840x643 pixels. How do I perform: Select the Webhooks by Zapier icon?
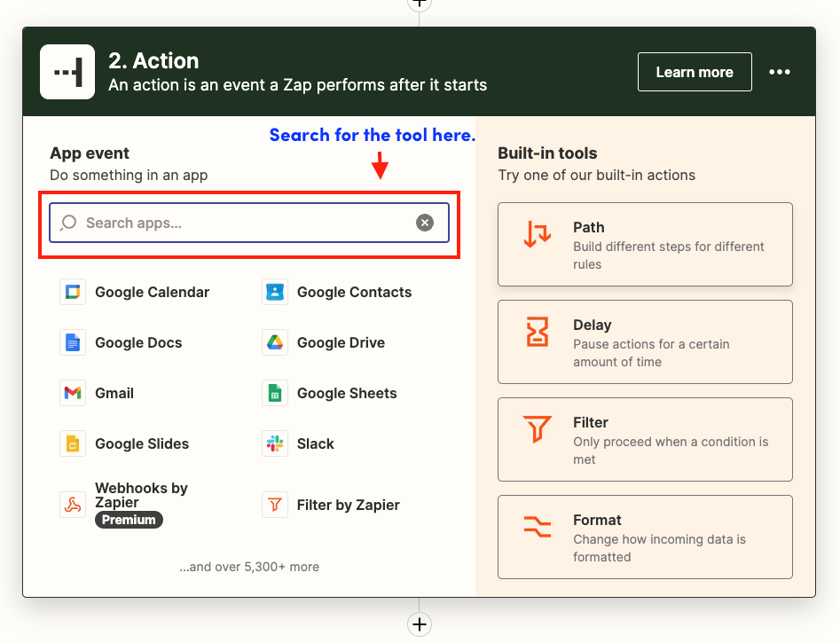click(73, 505)
